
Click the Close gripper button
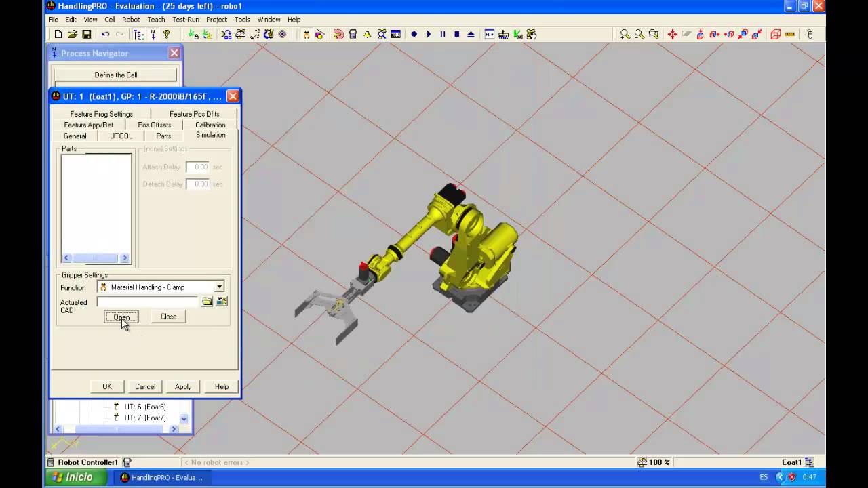click(168, 317)
